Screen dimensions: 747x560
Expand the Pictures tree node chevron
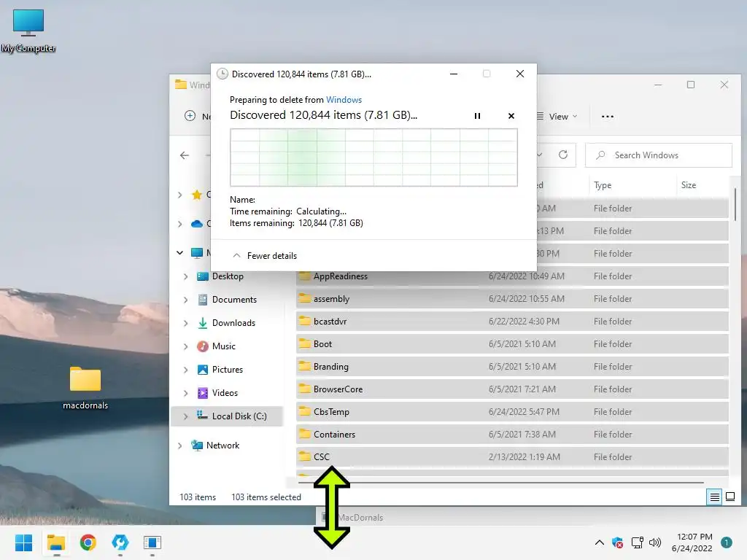pos(185,370)
